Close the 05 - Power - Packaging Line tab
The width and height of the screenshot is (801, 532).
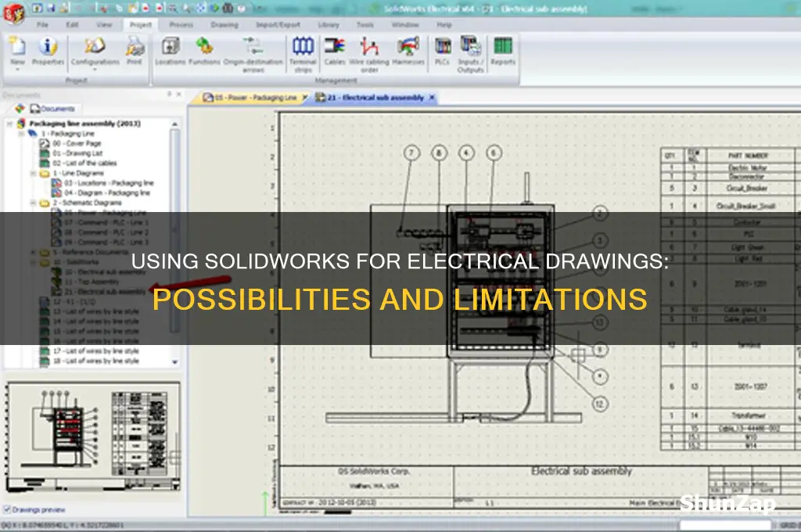click(x=305, y=97)
